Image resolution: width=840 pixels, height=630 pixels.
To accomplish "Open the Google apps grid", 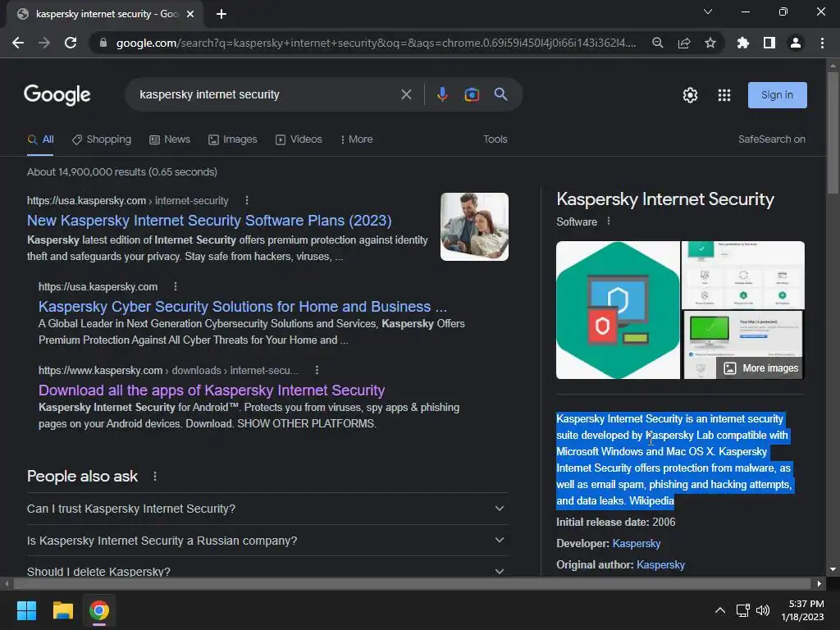I will [x=724, y=95].
